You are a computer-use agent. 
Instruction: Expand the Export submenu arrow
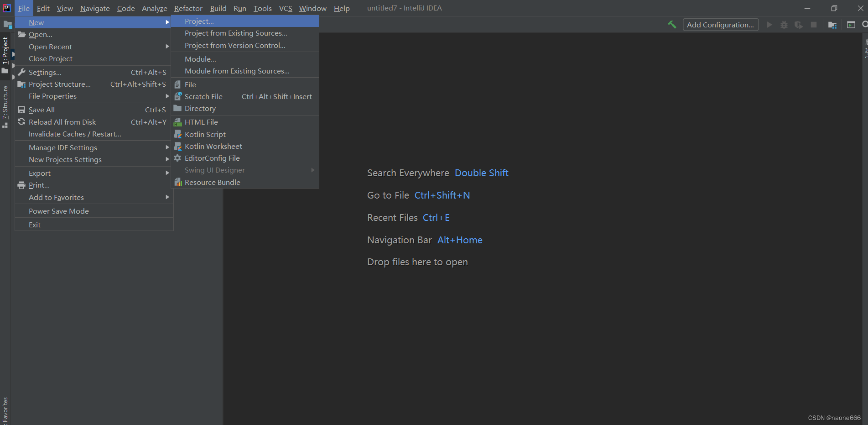pyautogui.click(x=167, y=173)
